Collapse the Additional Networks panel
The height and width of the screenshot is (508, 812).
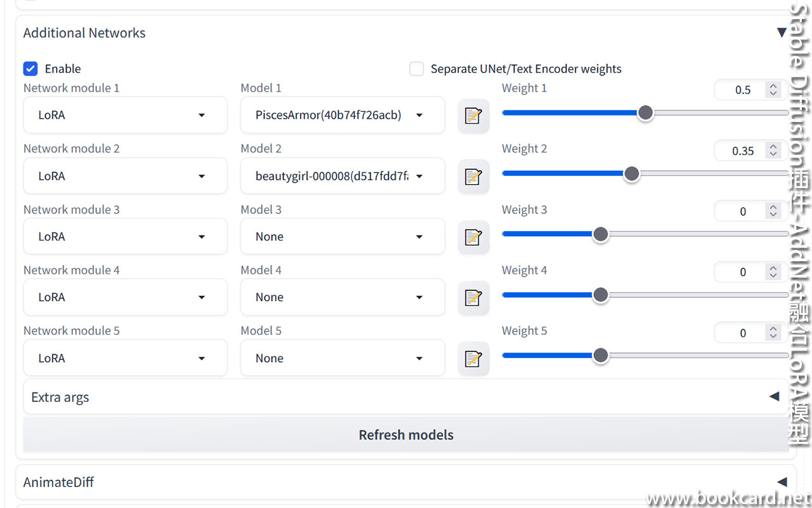(782, 33)
